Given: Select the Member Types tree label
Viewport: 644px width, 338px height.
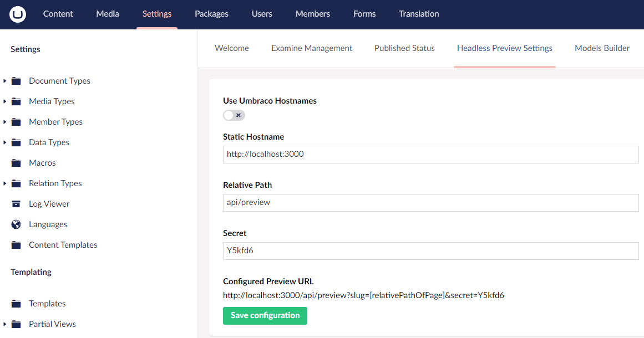Looking at the screenshot, I should coord(55,122).
